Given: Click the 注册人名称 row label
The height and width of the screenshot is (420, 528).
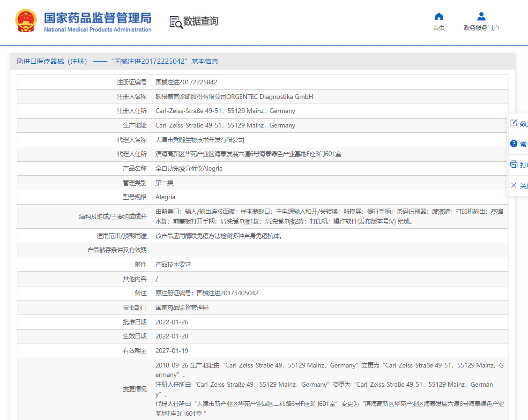Looking at the screenshot, I should (132, 97).
